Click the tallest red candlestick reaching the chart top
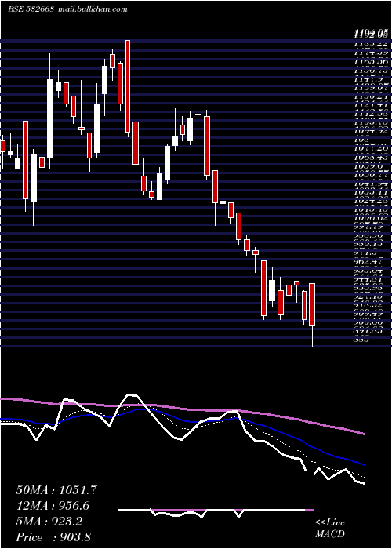This screenshot has width=392, height=549. click(128, 86)
